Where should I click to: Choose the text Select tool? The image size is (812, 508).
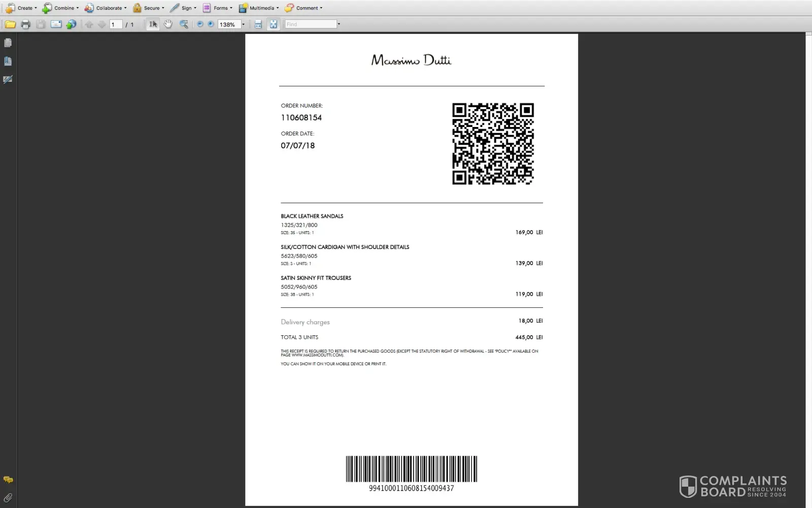(153, 24)
